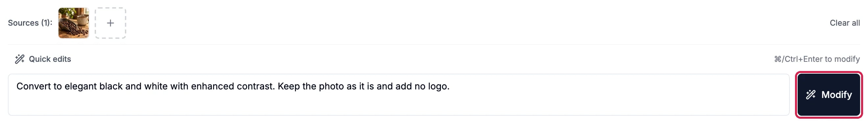Place cursor before 'Convert' in the prompt
Screen dimensions: 868x121
[x=16, y=86]
